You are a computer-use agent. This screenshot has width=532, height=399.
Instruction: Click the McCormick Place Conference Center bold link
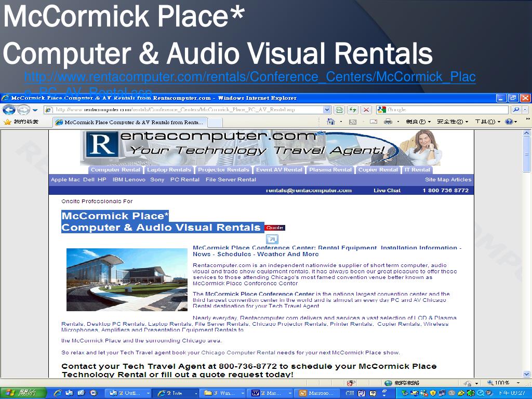click(x=260, y=294)
